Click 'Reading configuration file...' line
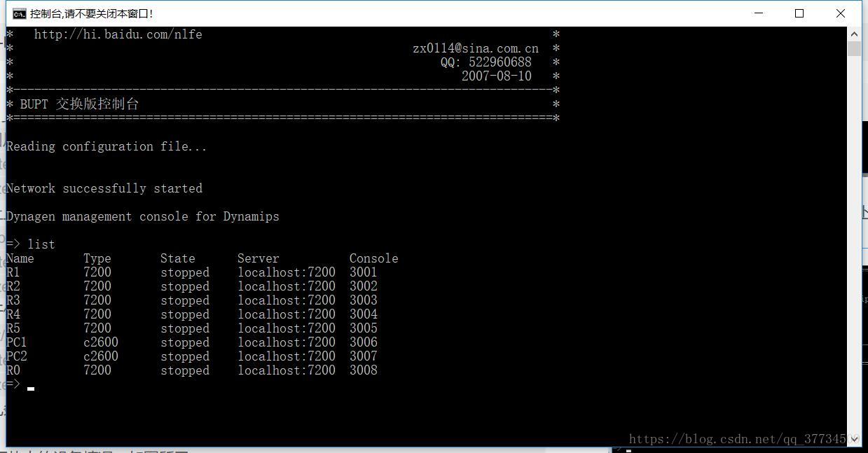This screenshot has width=868, height=453. (106, 146)
